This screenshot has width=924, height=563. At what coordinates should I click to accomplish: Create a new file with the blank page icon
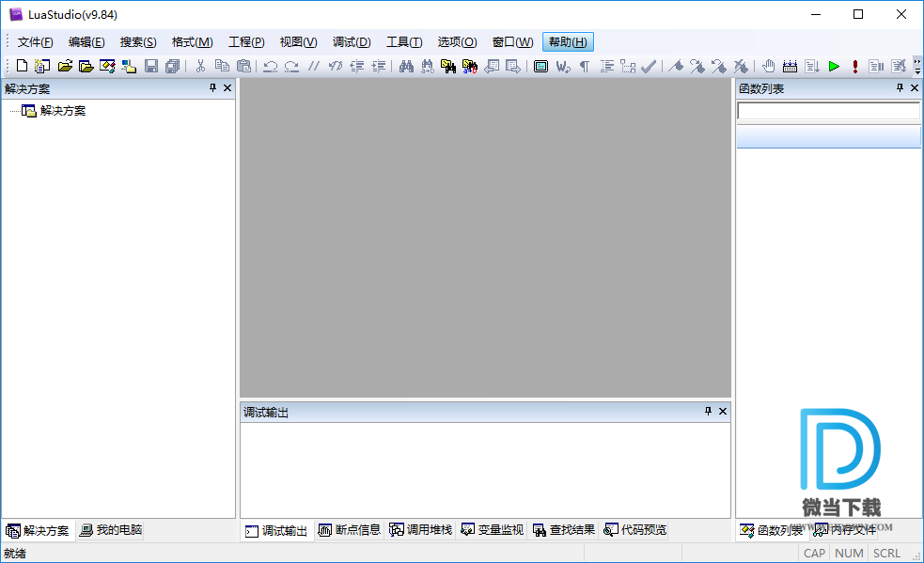click(22, 66)
